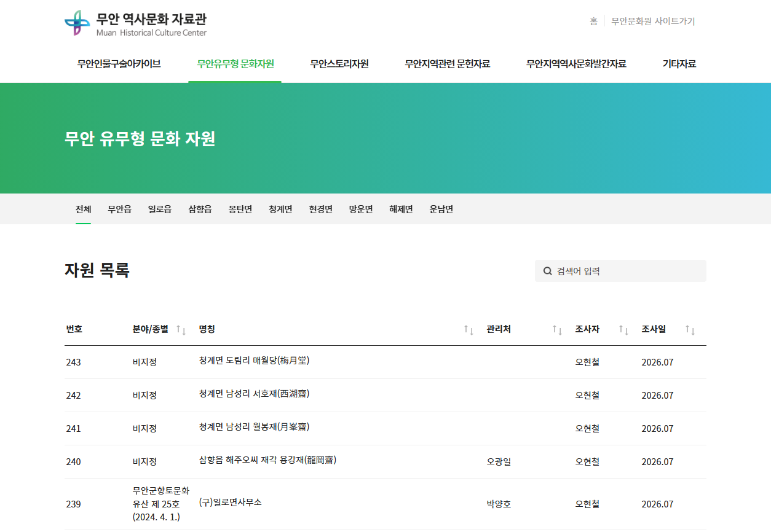
Task: Click row number 241
Action: pyautogui.click(x=74, y=429)
